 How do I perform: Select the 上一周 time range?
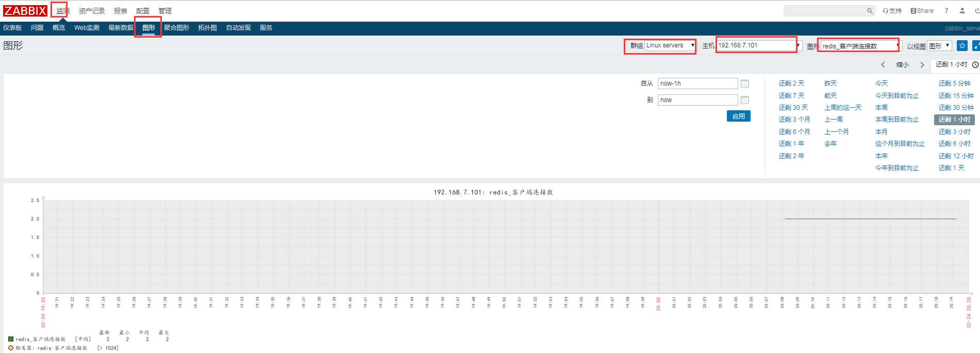[x=834, y=120]
